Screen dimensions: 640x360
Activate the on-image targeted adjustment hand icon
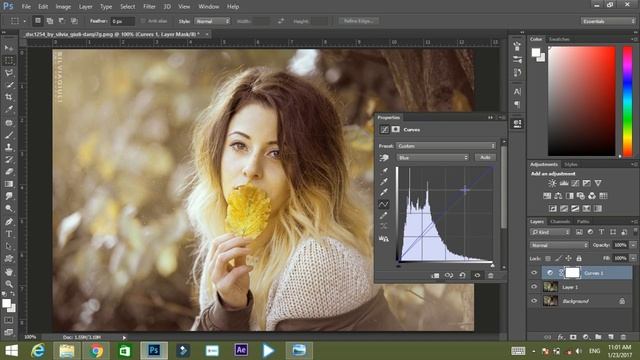click(x=384, y=158)
